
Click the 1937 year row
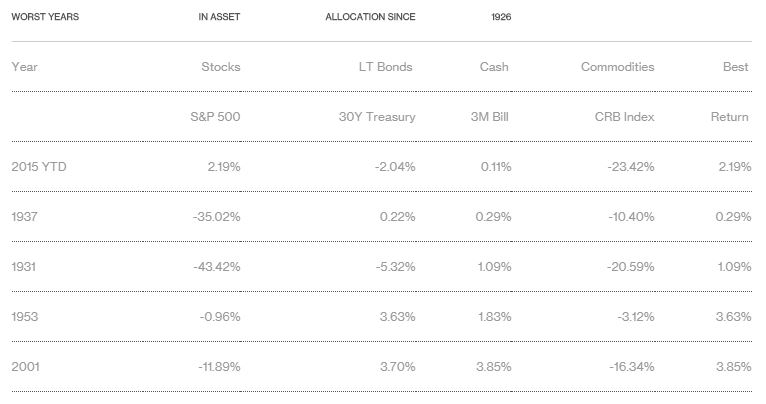point(24,217)
